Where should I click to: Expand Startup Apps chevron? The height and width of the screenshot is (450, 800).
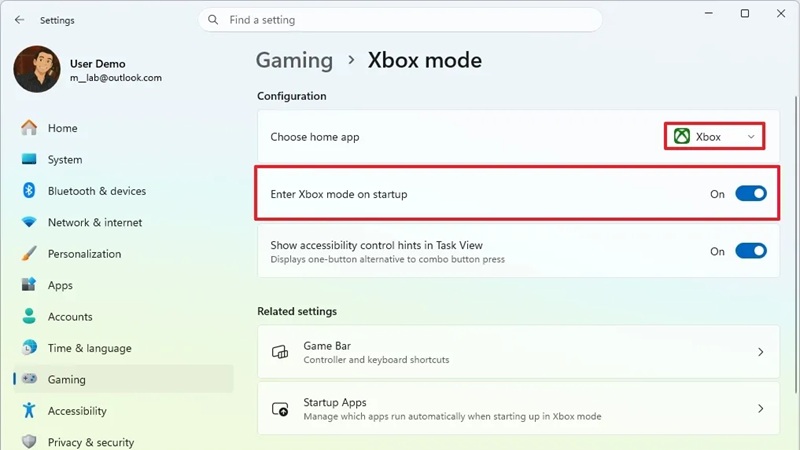760,408
